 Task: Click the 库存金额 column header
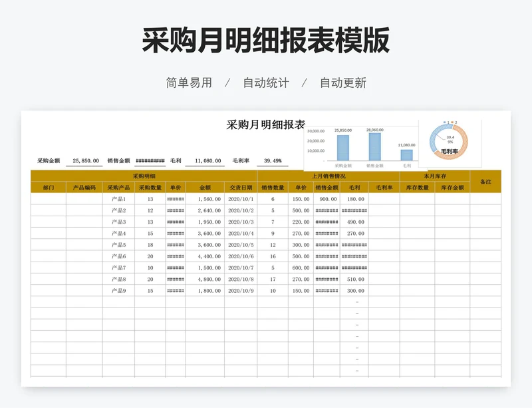[452, 188]
